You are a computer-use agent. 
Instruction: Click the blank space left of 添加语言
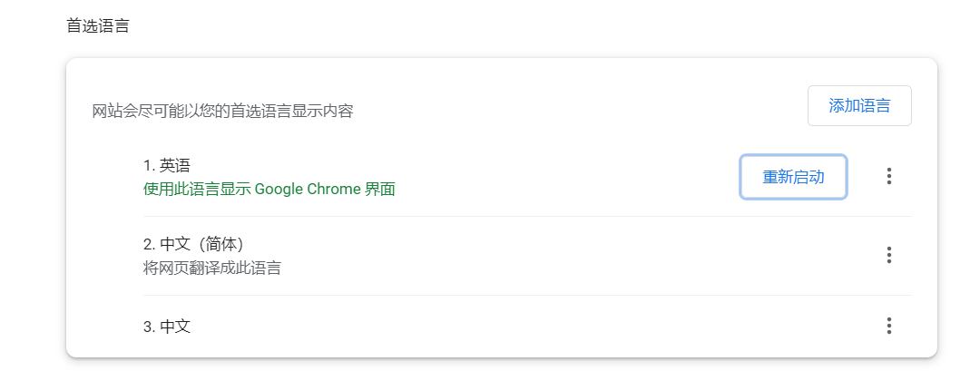coord(581,106)
